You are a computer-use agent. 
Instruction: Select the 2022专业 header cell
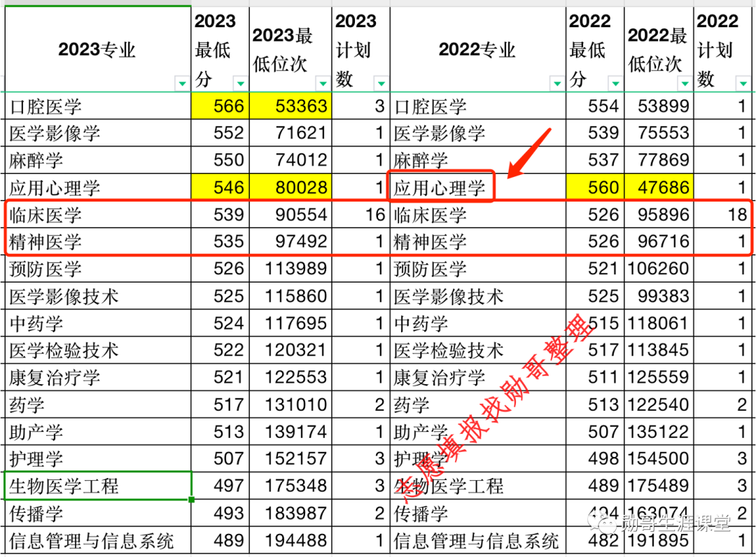point(478,49)
